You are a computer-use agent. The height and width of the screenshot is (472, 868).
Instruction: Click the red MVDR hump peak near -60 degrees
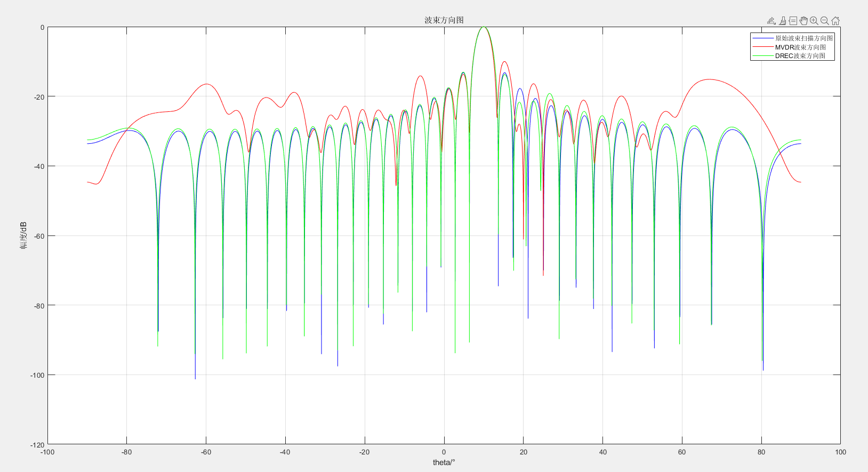[206, 84]
